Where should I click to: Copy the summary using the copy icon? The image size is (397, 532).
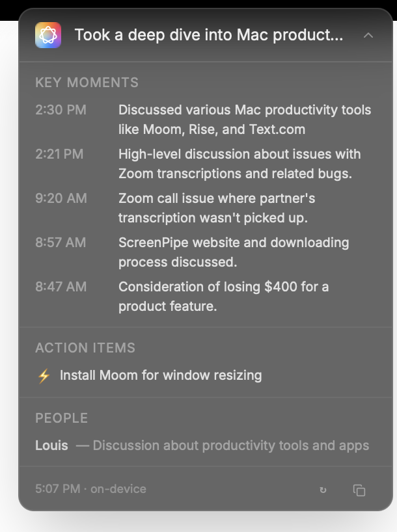pos(359,490)
